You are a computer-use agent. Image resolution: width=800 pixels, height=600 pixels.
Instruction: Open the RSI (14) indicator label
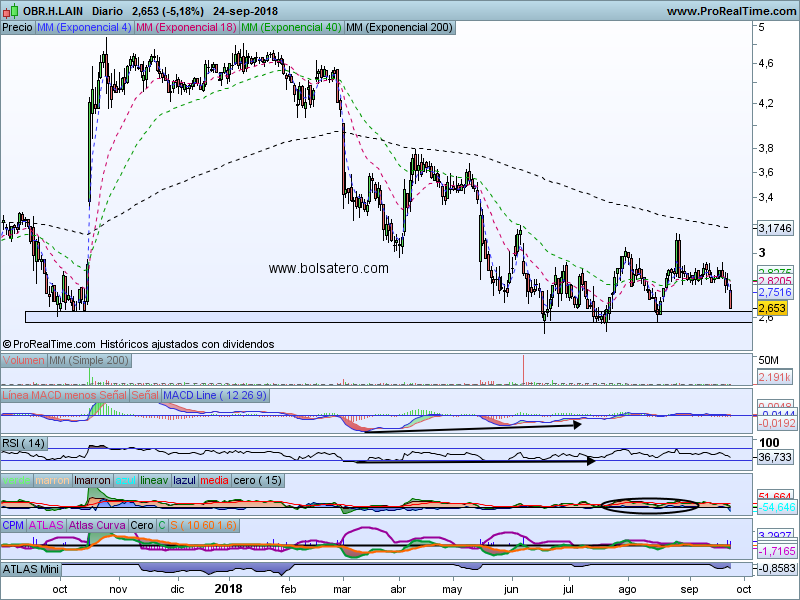(25, 443)
